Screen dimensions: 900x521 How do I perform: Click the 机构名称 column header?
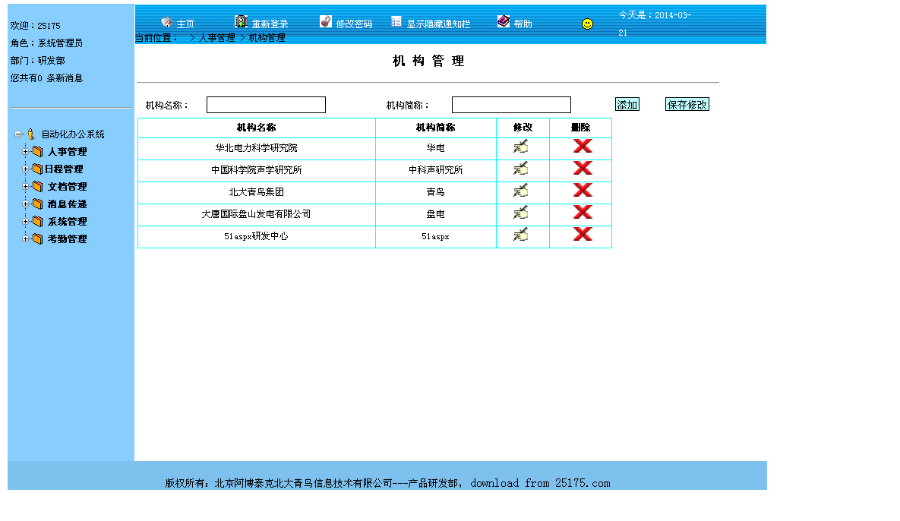point(257,127)
